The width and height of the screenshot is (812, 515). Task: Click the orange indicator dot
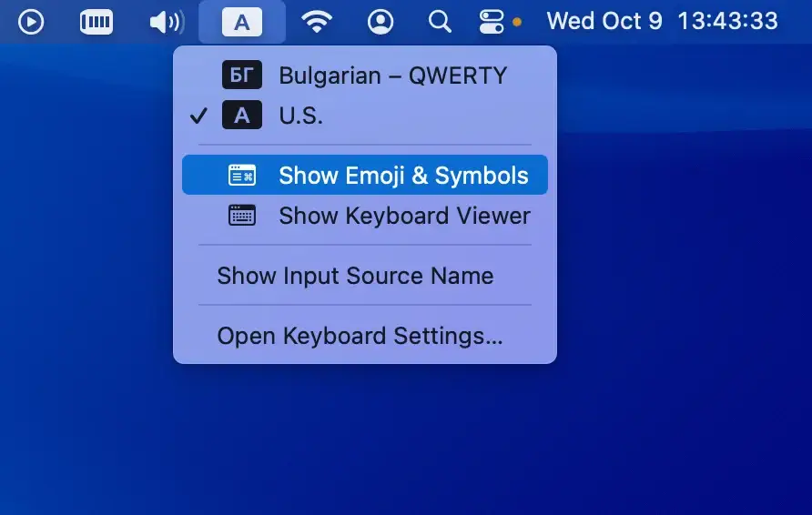517,22
